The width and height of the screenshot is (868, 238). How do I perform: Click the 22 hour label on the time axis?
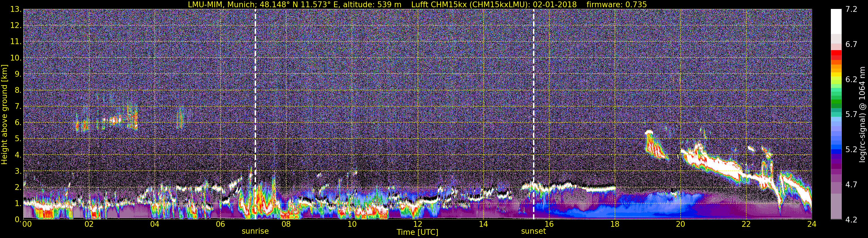(746, 224)
